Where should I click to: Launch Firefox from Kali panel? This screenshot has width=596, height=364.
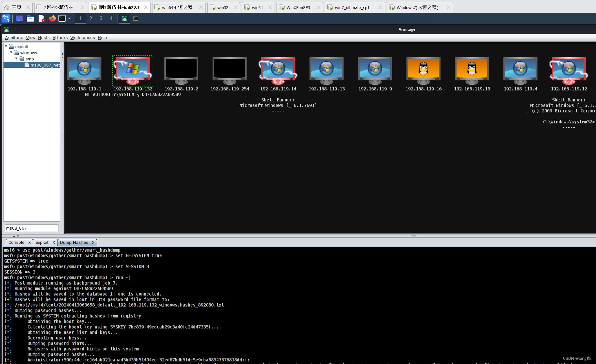52,18
